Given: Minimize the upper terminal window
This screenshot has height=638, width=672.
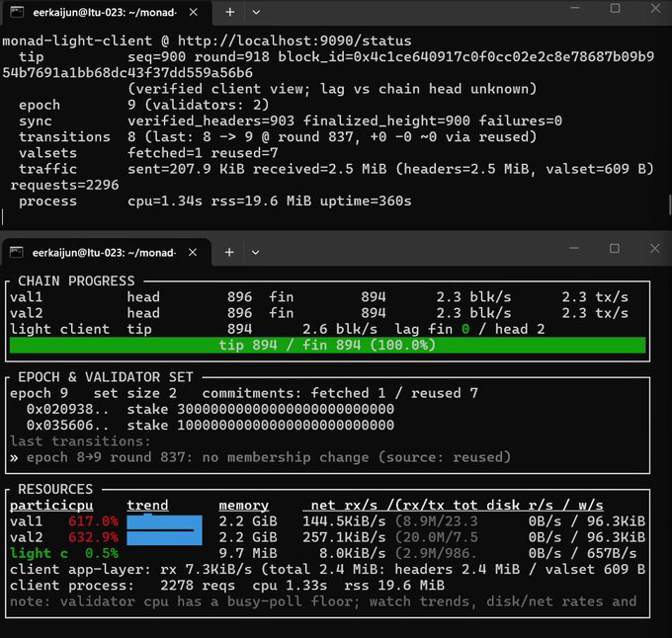Looking at the screenshot, I should [575, 8].
